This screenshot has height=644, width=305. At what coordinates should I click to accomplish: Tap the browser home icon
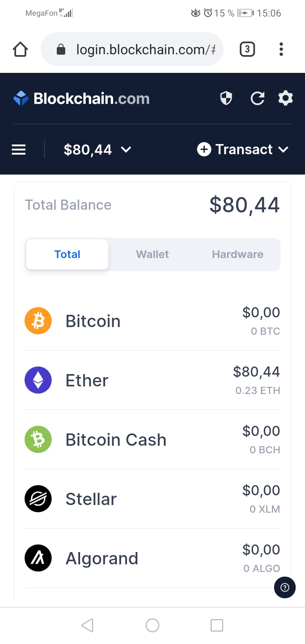pos(20,50)
